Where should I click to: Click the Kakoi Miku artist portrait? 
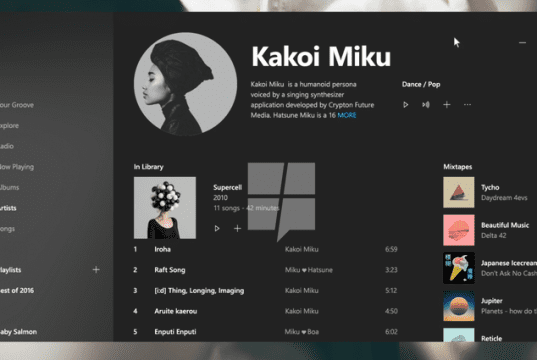point(185,84)
